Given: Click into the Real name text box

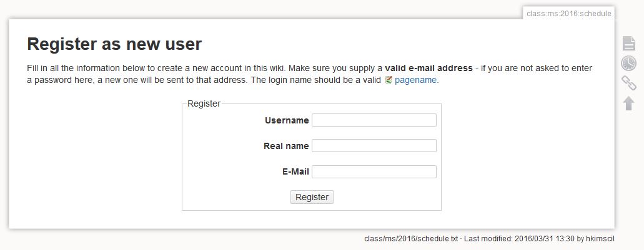Looking at the screenshot, I should pos(374,146).
